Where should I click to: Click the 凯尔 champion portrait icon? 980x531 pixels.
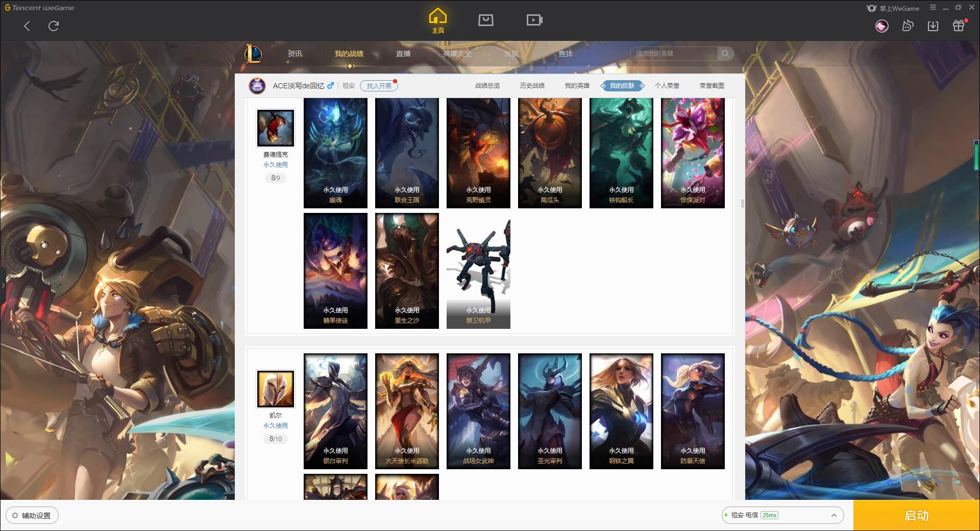[x=276, y=389]
